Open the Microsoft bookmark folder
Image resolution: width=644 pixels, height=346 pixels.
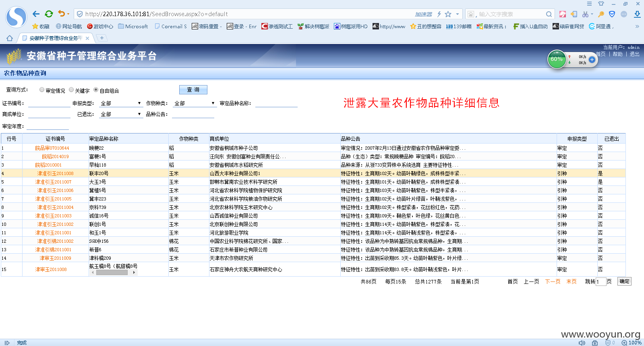133,26
